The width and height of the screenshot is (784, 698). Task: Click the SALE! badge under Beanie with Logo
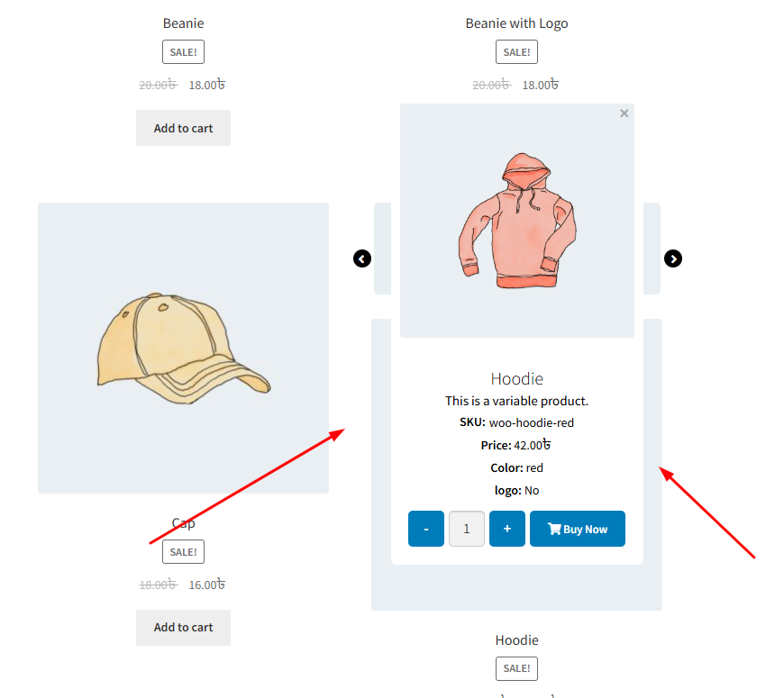click(516, 52)
